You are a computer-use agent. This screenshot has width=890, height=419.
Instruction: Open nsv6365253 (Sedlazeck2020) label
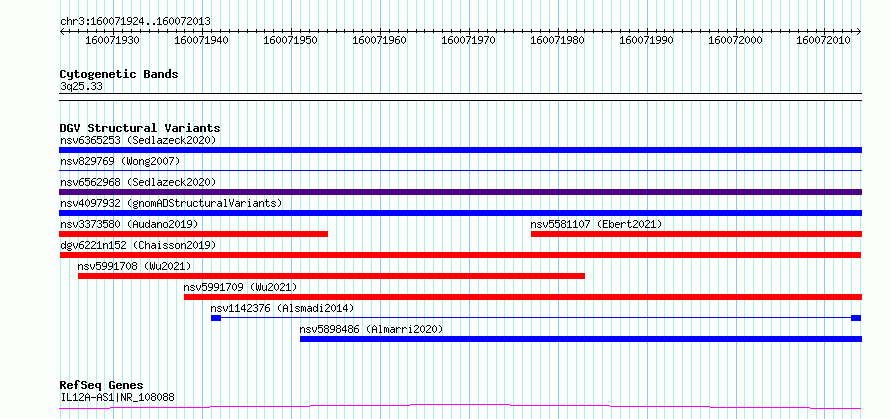click(138, 140)
